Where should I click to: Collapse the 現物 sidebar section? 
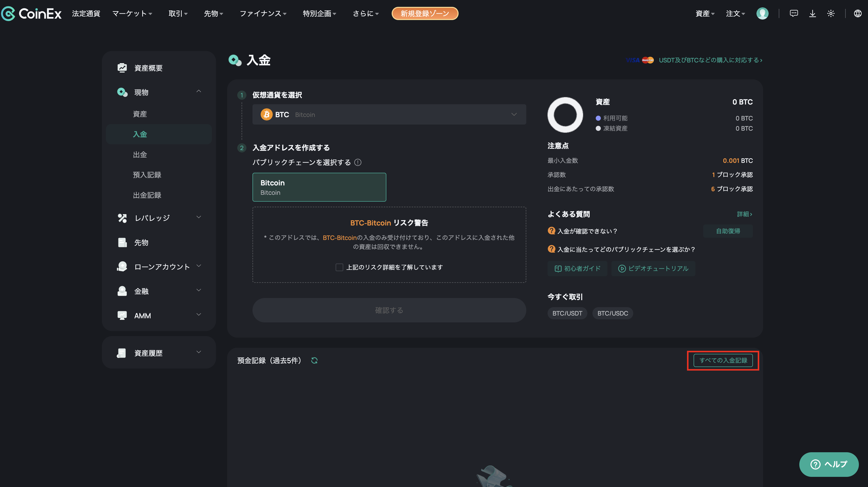click(x=198, y=91)
